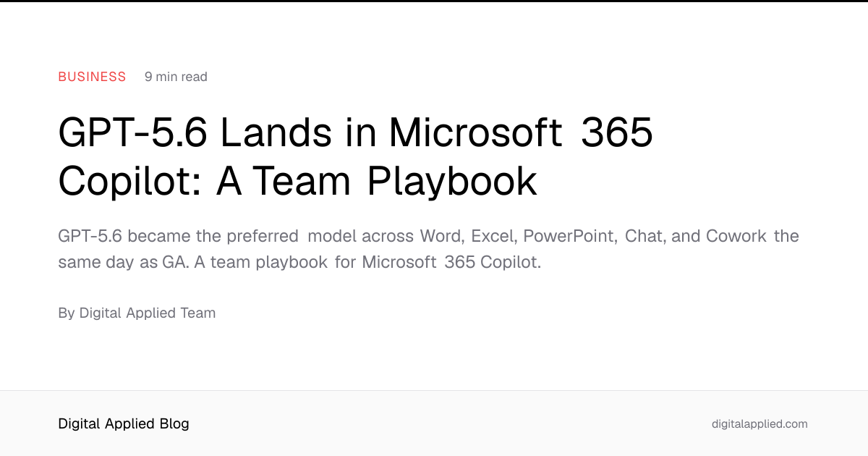Image resolution: width=868 pixels, height=456 pixels.
Task: Select the 9 min read indicator
Action: 176,77
